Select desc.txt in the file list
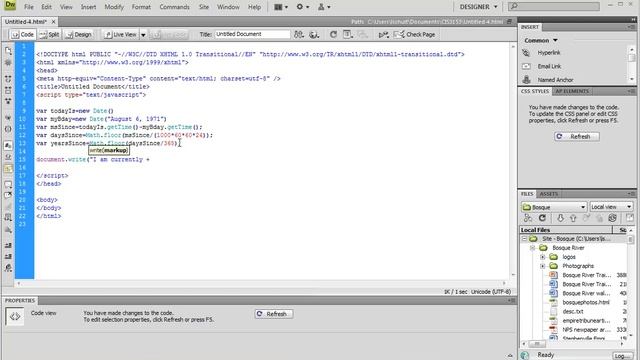 pyautogui.click(x=573, y=311)
